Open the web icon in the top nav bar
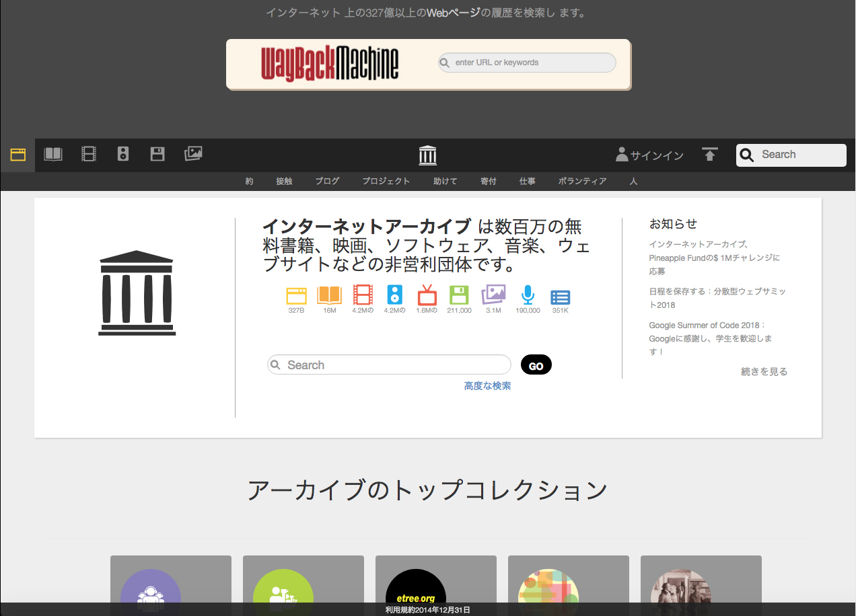Viewport: 856px width, 616px height. 18,155
